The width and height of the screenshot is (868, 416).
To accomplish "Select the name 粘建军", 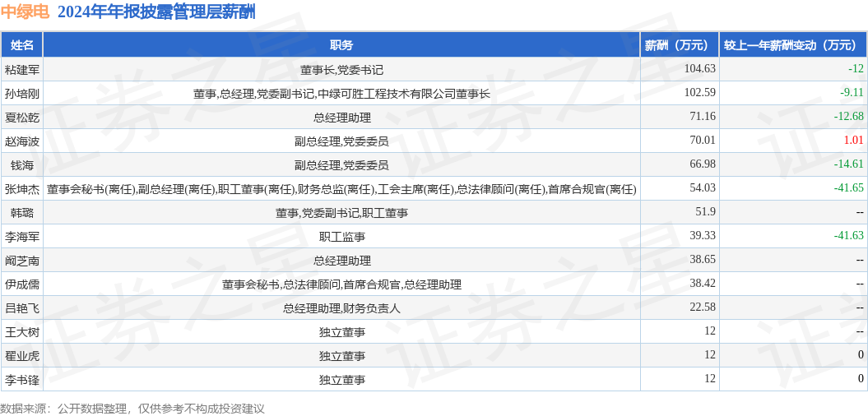I will (21, 70).
